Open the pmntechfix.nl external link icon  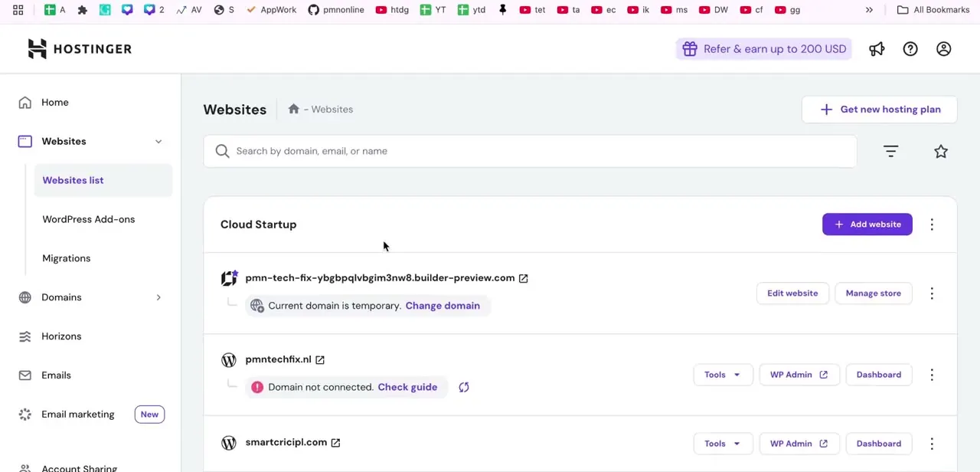pyautogui.click(x=320, y=359)
